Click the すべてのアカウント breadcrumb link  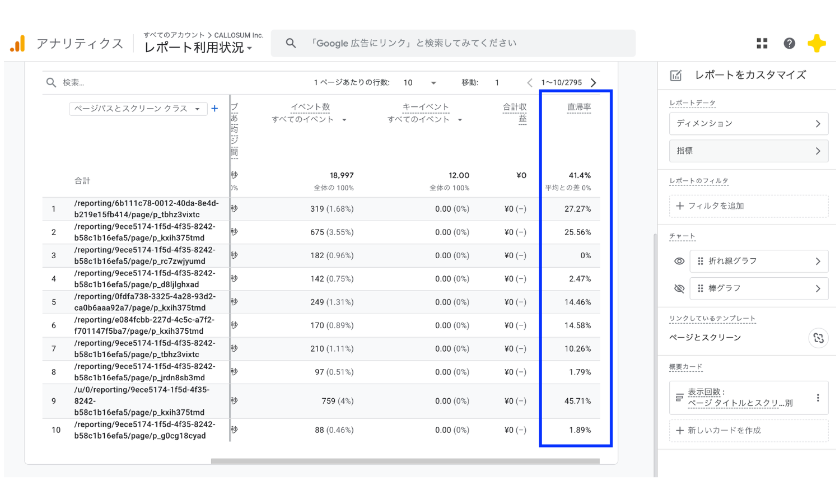click(174, 35)
